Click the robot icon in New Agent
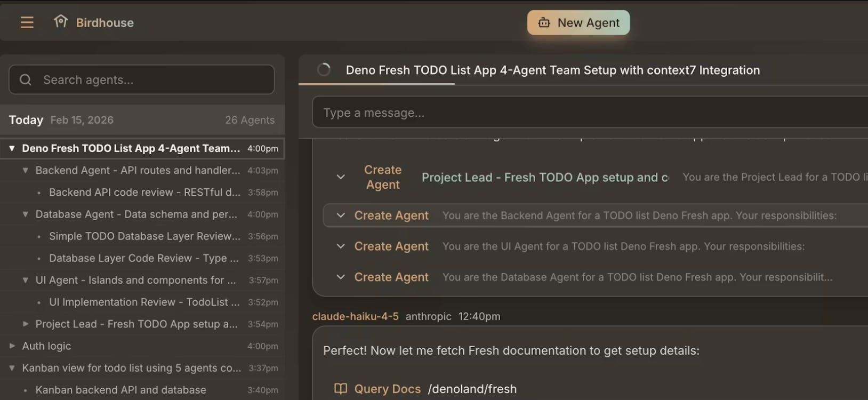 tap(544, 22)
